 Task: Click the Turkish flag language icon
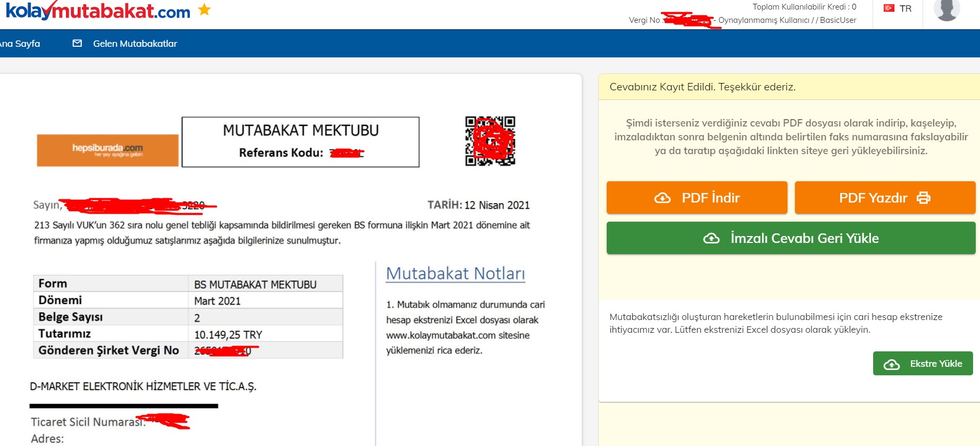(x=889, y=8)
